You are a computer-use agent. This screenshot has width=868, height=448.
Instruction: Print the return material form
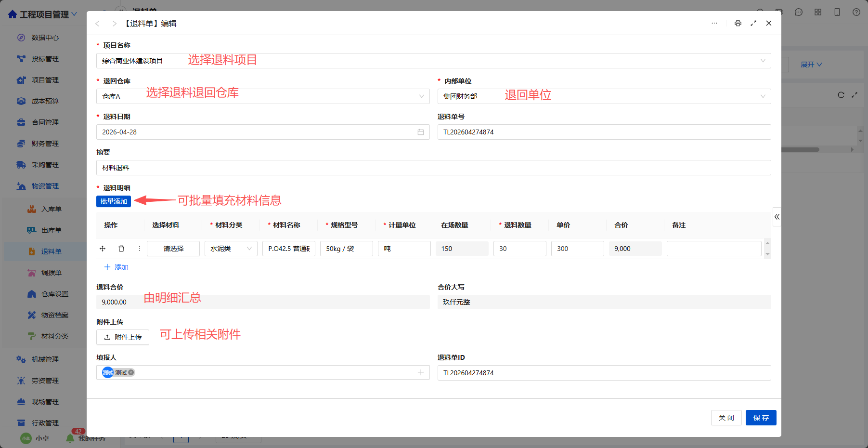[738, 23]
